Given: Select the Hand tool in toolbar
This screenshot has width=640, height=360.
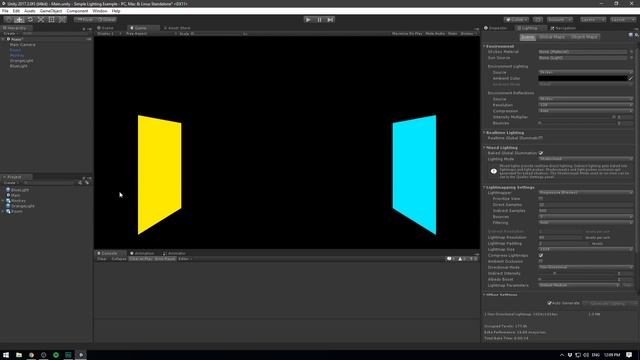Looking at the screenshot, I should click(x=8, y=20).
